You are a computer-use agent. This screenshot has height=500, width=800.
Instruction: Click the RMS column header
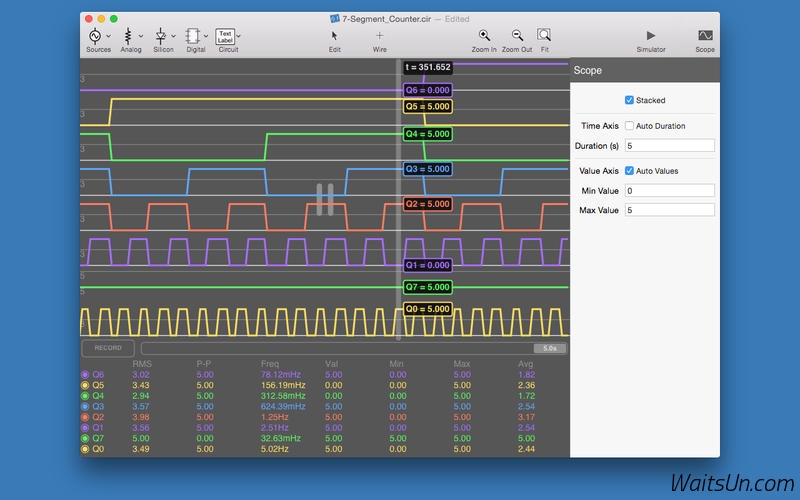142,364
